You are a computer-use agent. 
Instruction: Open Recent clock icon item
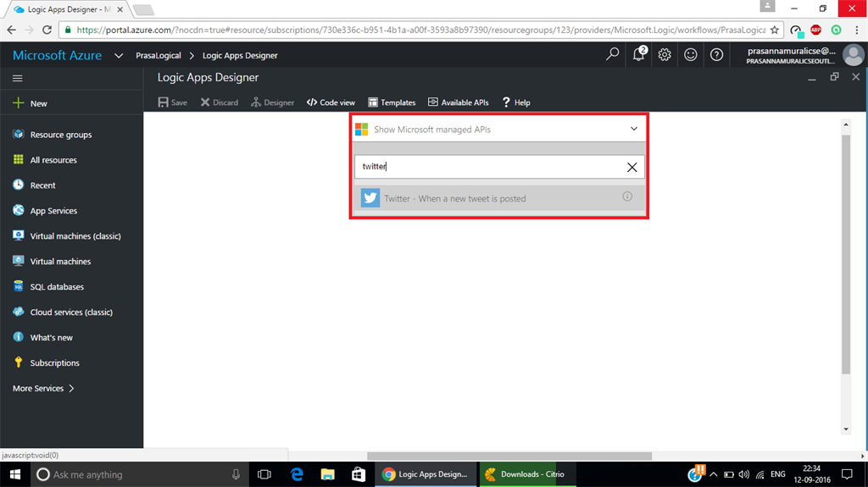click(x=19, y=185)
